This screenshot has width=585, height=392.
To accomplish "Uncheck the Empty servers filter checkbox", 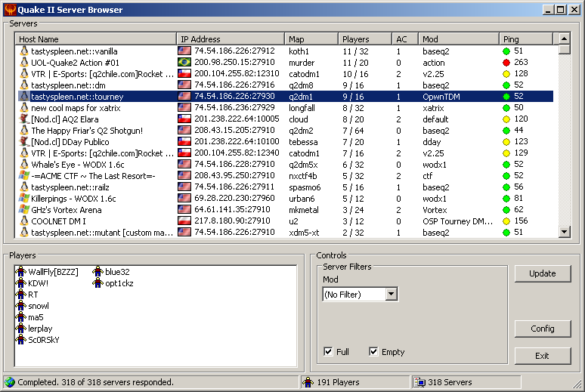I will (373, 351).
